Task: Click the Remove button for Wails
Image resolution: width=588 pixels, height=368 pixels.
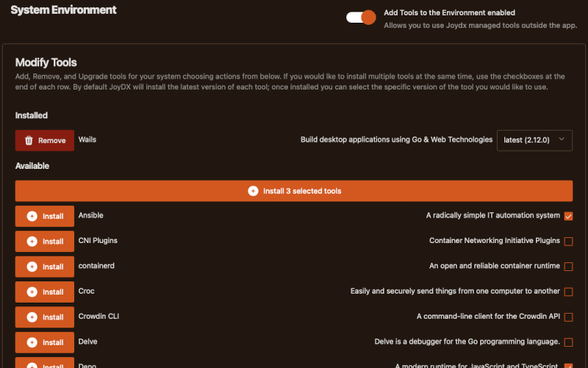Action: (x=45, y=140)
